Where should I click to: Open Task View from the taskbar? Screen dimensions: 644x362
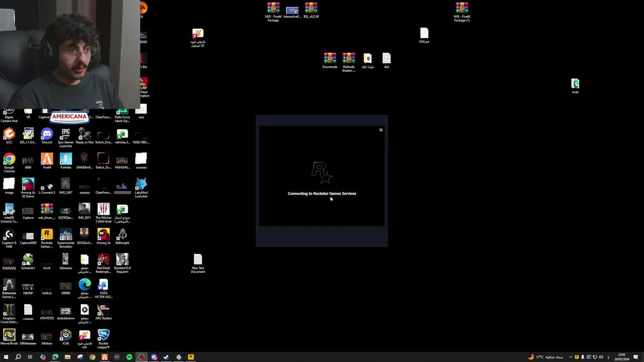coord(30,357)
